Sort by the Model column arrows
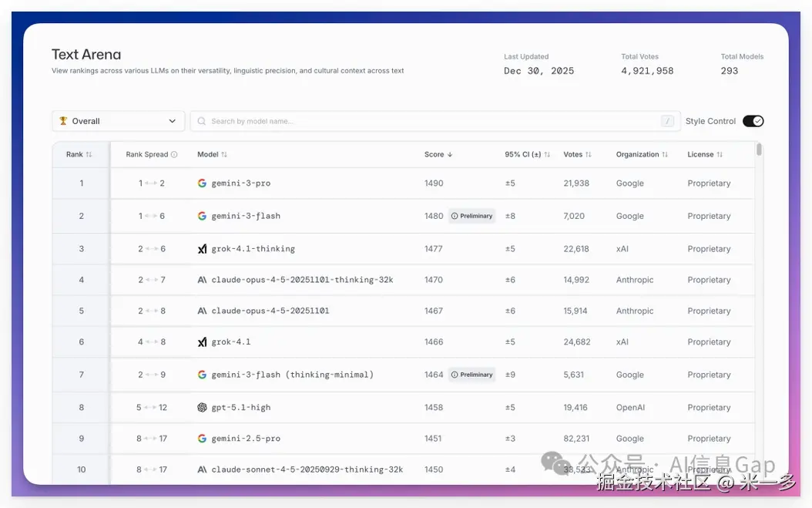This screenshot has height=508, width=812. point(224,154)
